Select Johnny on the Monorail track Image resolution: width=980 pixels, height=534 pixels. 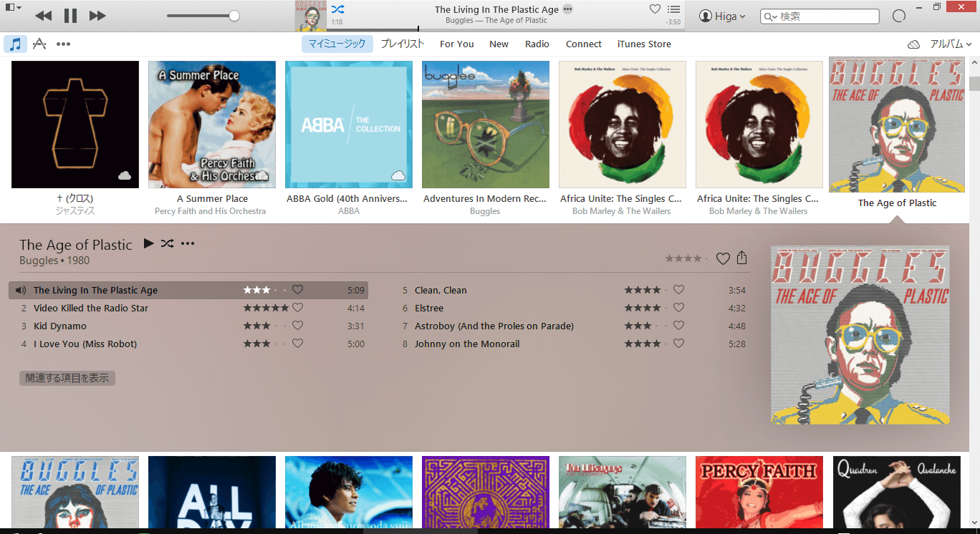click(570, 344)
